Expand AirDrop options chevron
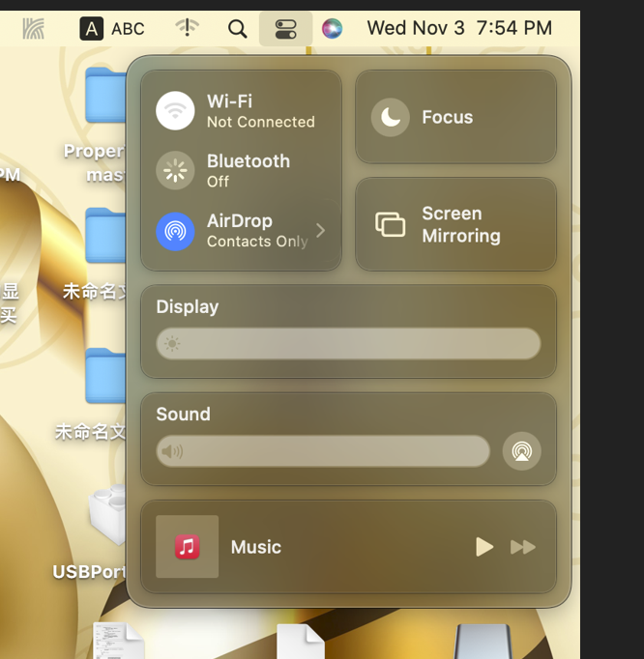The image size is (644, 659). (321, 231)
